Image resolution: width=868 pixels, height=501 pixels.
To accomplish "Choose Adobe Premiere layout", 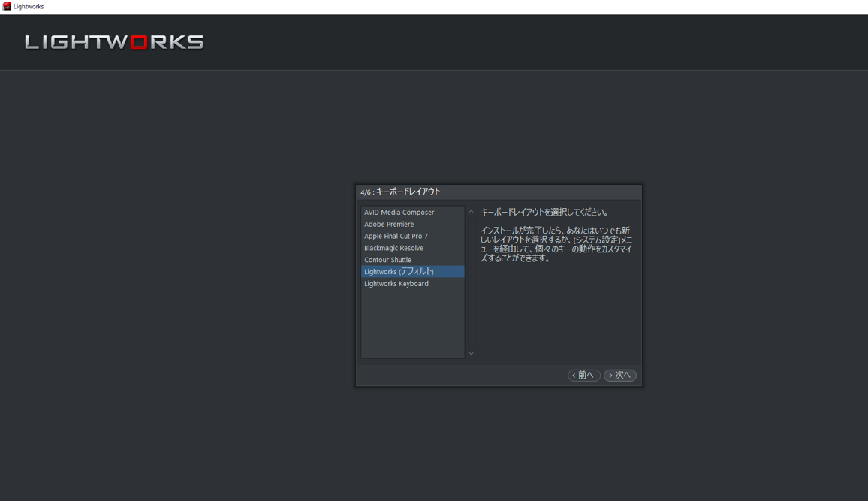I will 412,224.
